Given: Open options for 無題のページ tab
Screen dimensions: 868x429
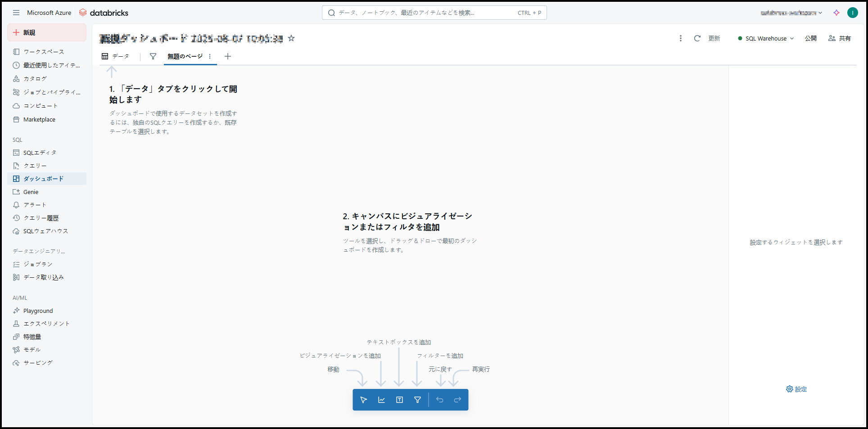Looking at the screenshot, I should tap(210, 56).
